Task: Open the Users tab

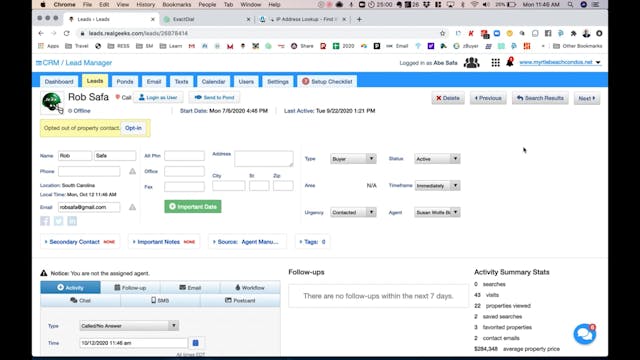Action: click(246, 82)
